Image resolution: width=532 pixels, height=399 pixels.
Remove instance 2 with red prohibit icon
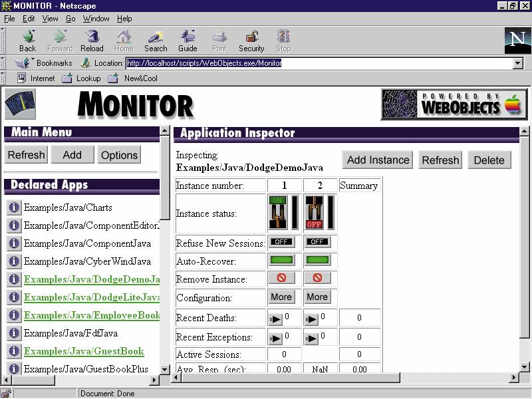click(317, 278)
